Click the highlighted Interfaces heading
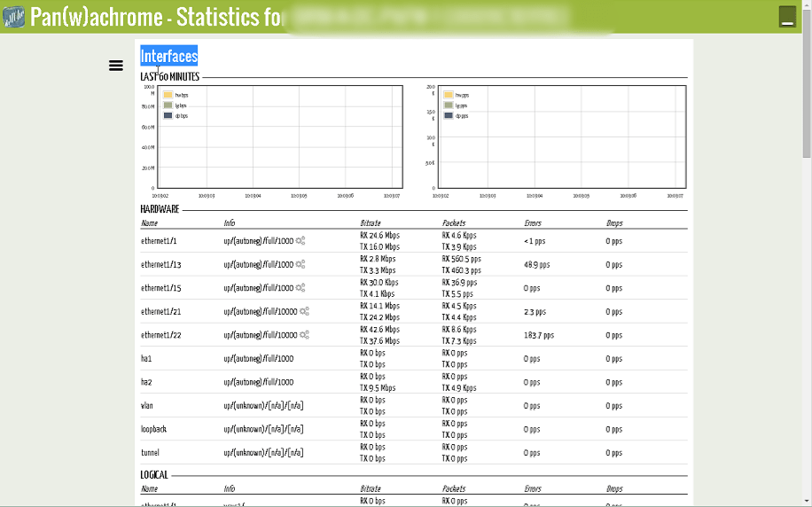This screenshot has width=812, height=507. (169, 57)
